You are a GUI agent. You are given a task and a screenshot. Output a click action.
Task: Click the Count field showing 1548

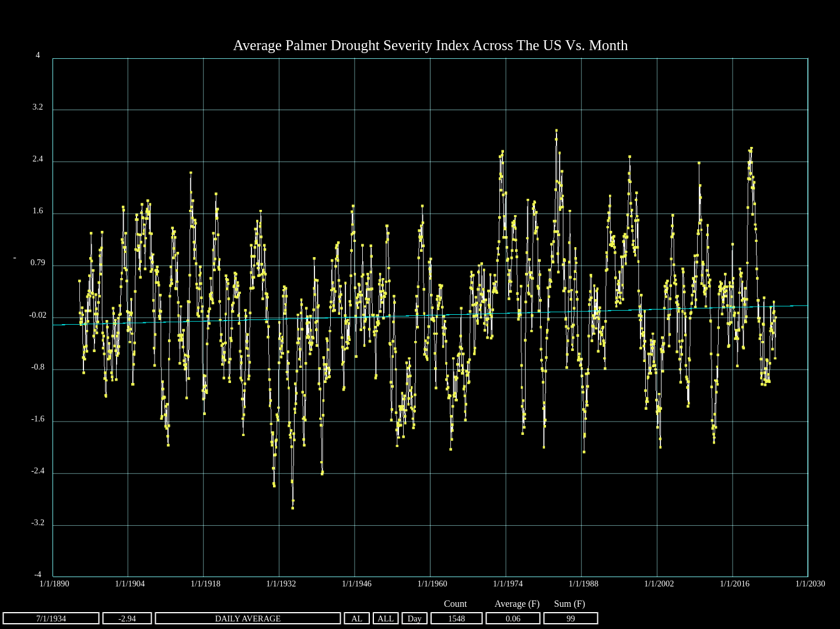click(456, 619)
